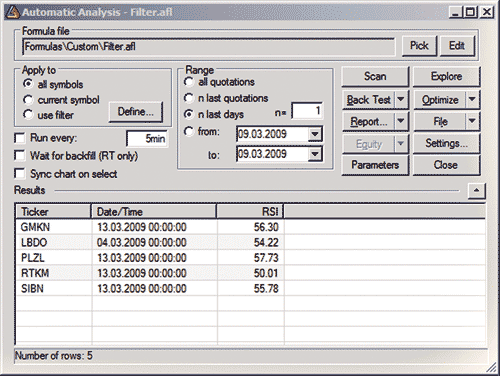Collapse the Results pane with the arrow button
The height and width of the screenshot is (376, 500).
476,191
